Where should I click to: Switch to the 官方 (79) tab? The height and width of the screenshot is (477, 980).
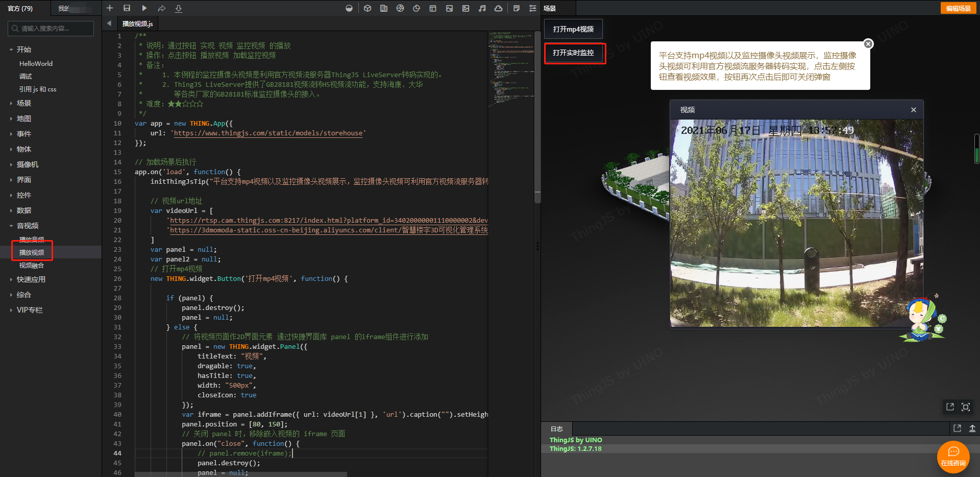coord(20,8)
